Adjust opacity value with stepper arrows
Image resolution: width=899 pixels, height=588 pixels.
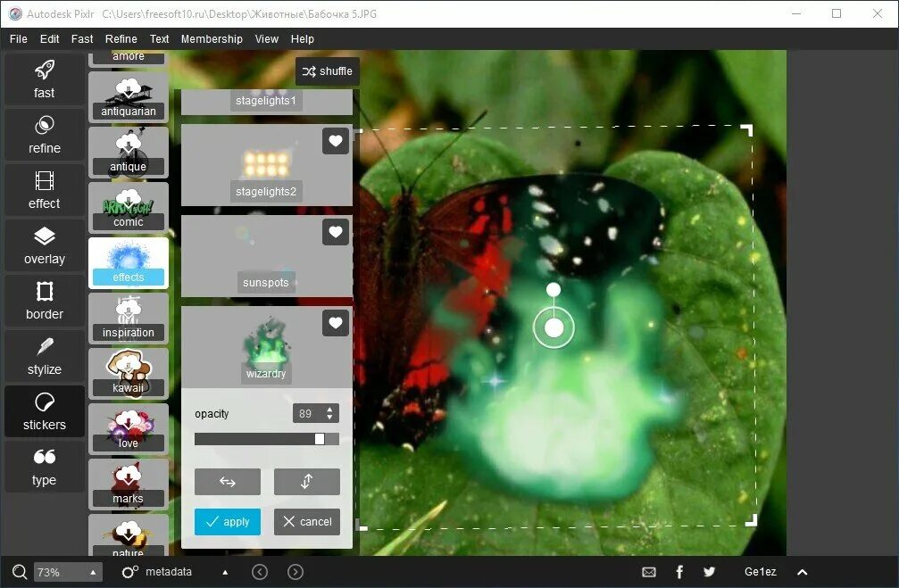tap(329, 414)
